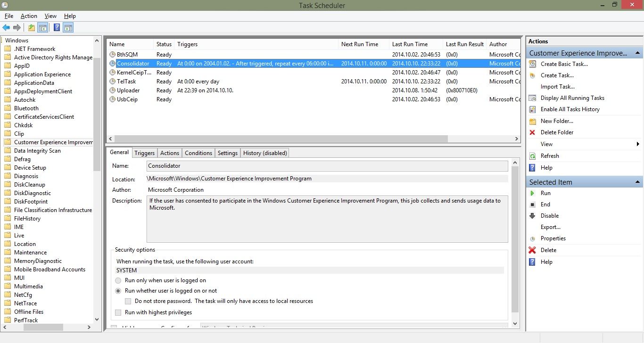Click the End task square icon
This screenshot has width=644, height=343.
[533, 204]
